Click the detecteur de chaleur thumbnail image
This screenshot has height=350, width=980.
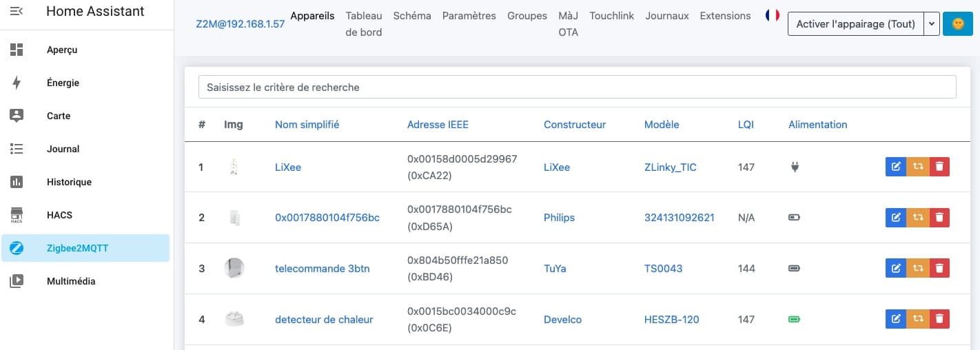click(x=234, y=319)
